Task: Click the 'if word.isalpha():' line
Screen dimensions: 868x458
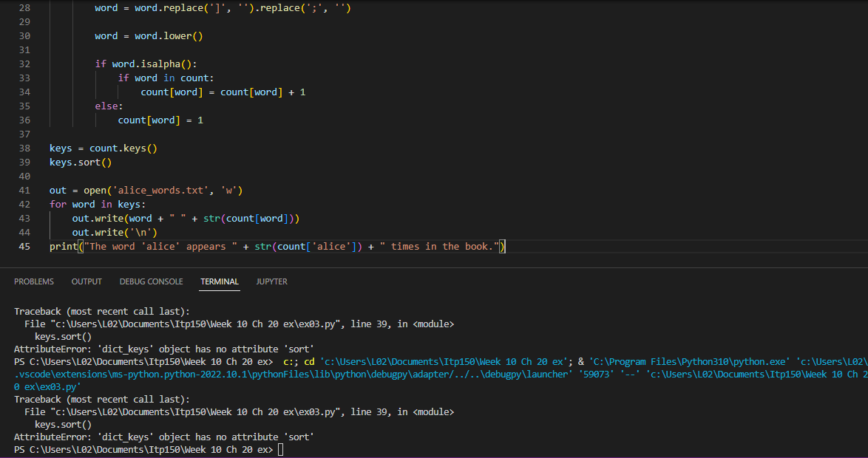Action: coord(146,64)
